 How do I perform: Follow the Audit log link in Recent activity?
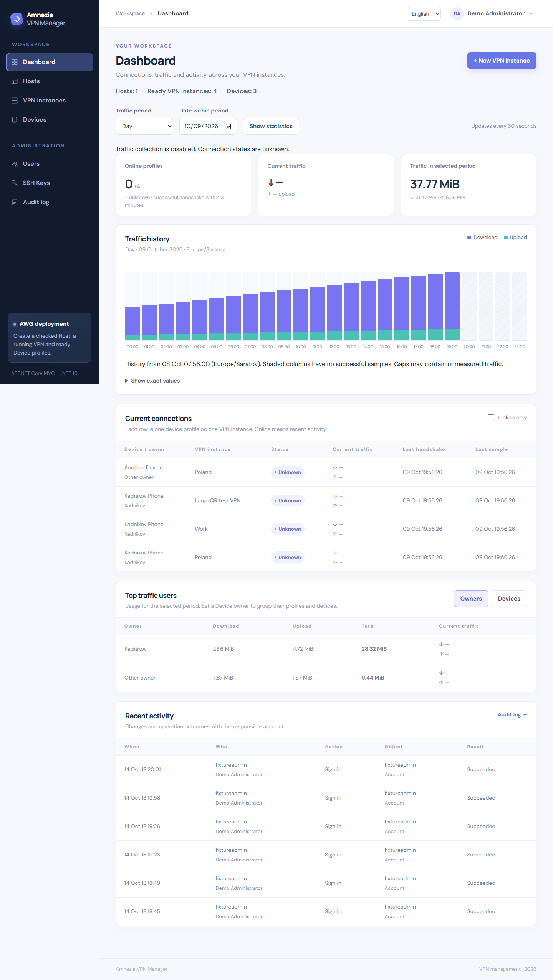pyautogui.click(x=512, y=714)
